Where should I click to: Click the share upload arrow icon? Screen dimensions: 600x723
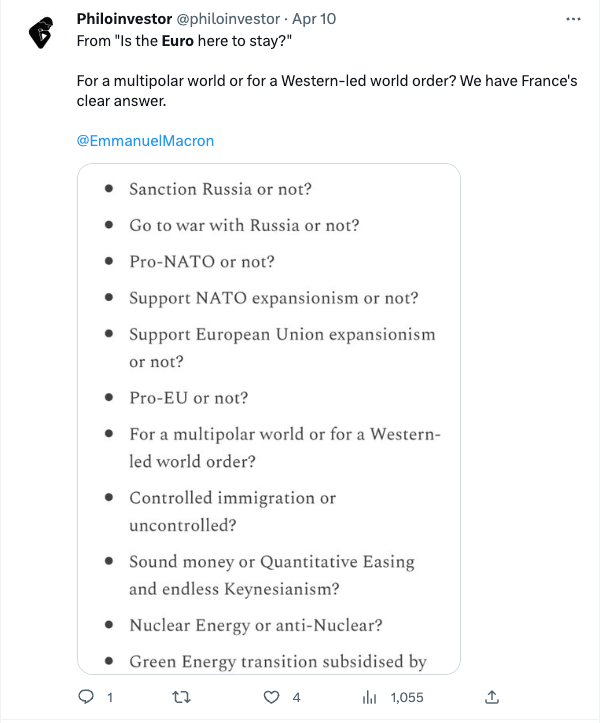pyautogui.click(x=491, y=697)
